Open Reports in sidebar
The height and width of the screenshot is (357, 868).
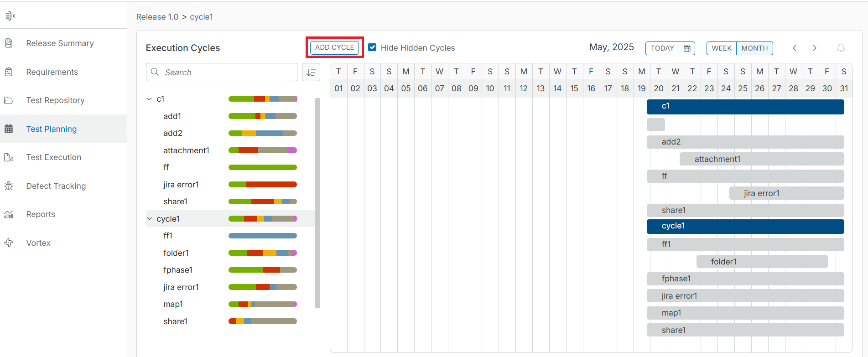click(41, 214)
